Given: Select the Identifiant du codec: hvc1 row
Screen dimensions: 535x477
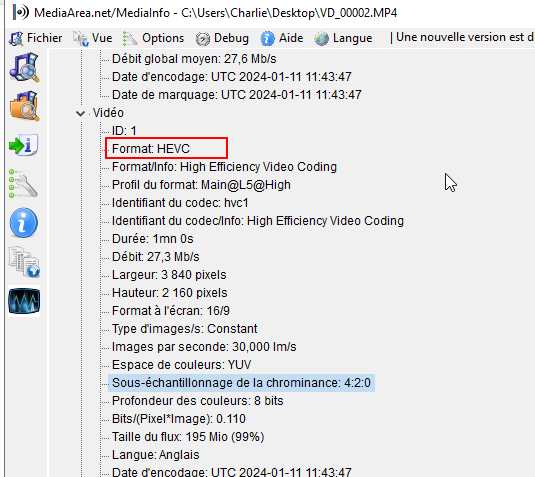Looking at the screenshot, I should pos(180,203).
